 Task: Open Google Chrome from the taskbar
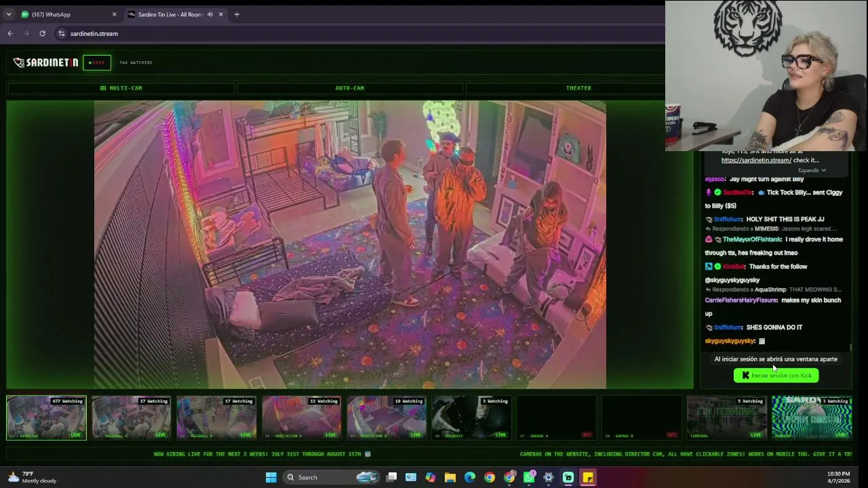(x=490, y=477)
